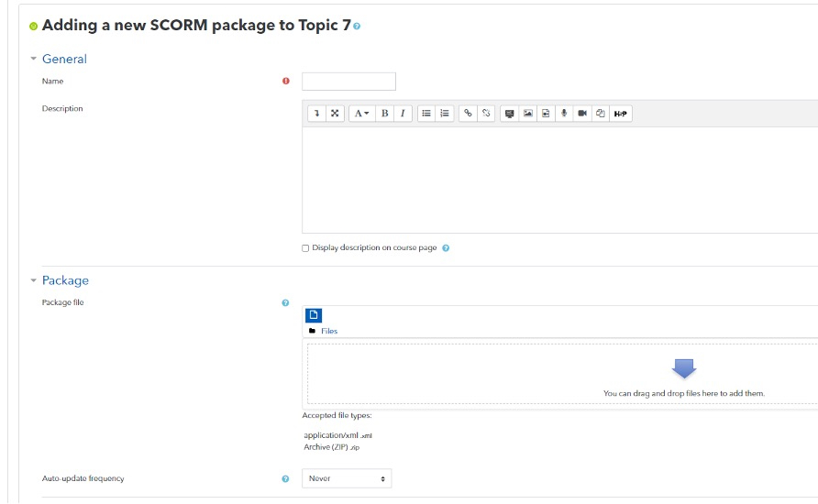The height and width of the screenshot is (504, 818).
Task: Insert H5P content via toolbar
Action: pyautogui.click(x=621, y=114)
